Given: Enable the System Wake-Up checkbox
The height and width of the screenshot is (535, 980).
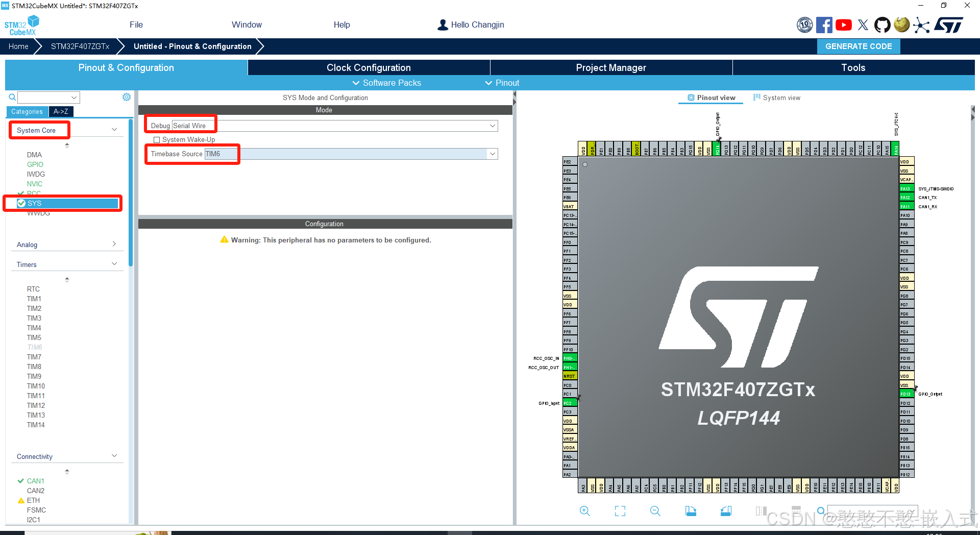Looking at the screenshot, I should [x=157, y=140].
